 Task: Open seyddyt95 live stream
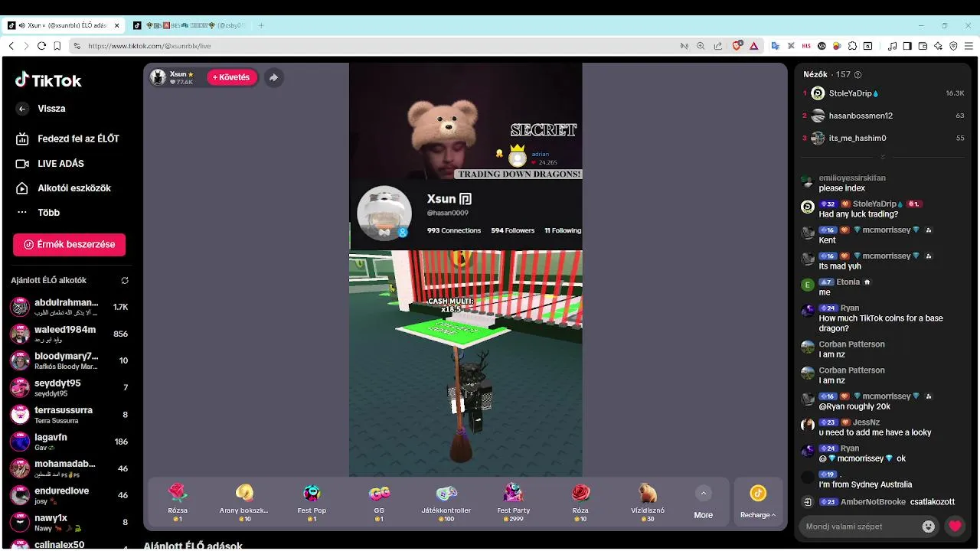tap(70, 387)
